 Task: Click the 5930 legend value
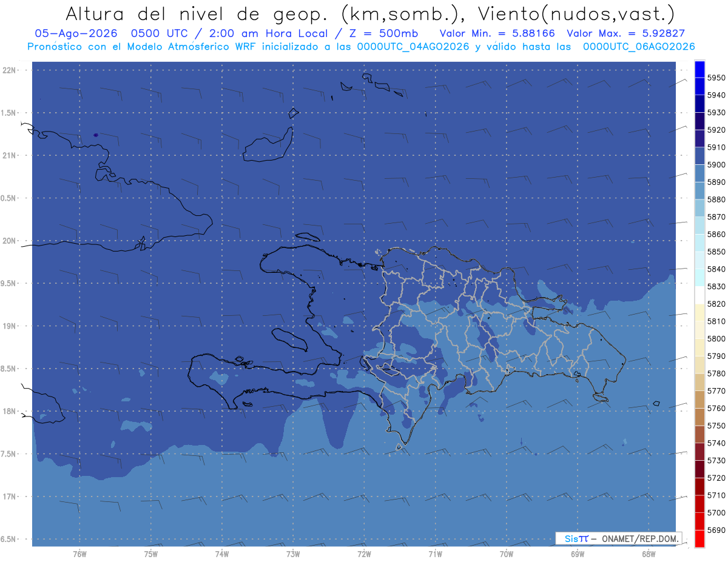[716, 113]
